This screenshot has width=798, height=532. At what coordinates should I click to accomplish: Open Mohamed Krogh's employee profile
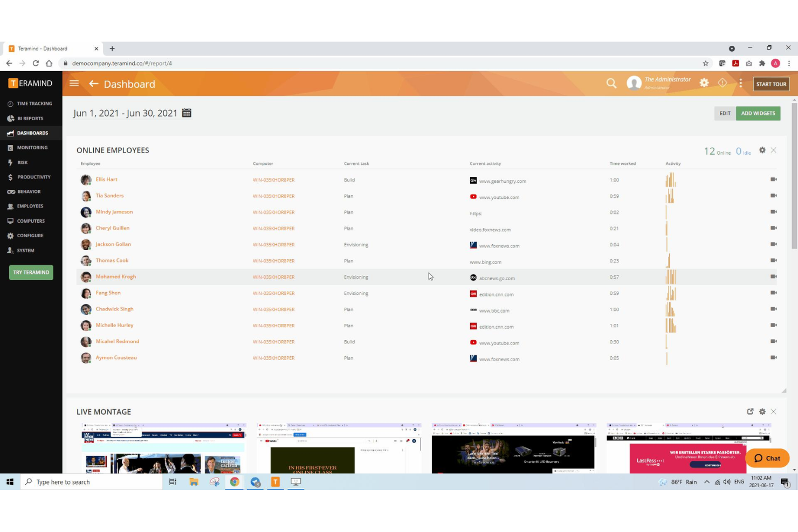[115, 276]
